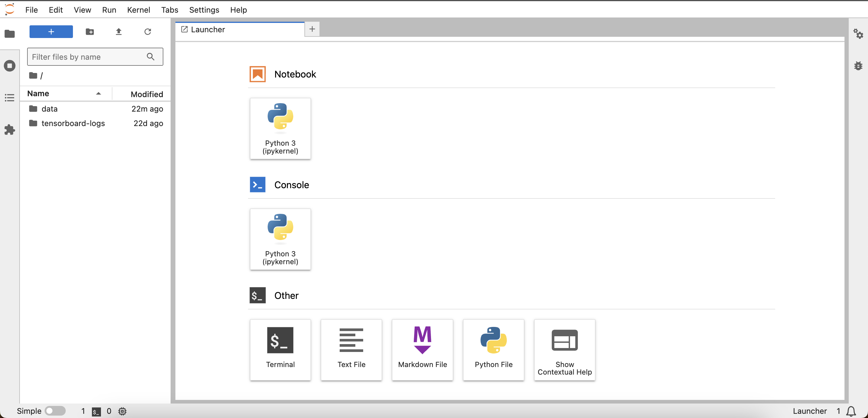Click the terminal count icon in status bar
The width and height of the screenshot is (868, 418).
[x=96, y=411]
